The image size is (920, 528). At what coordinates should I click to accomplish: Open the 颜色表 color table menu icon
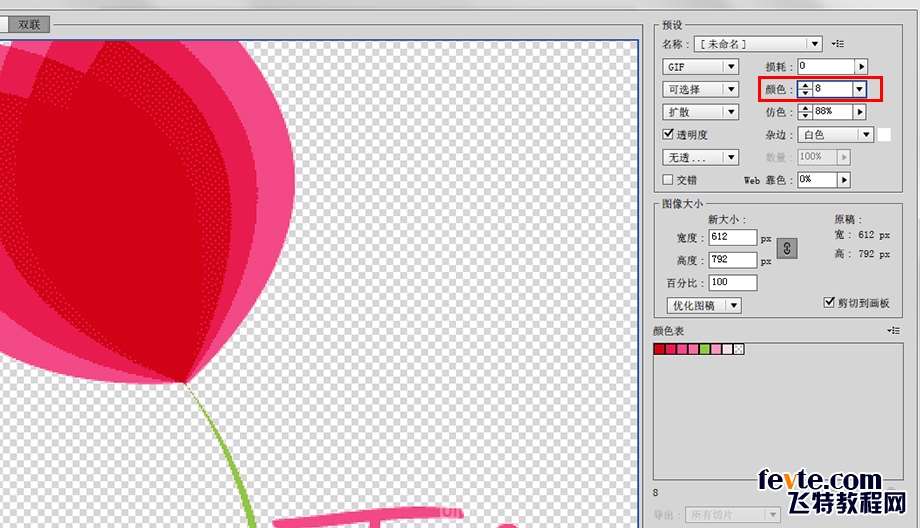tap(894, 331)
